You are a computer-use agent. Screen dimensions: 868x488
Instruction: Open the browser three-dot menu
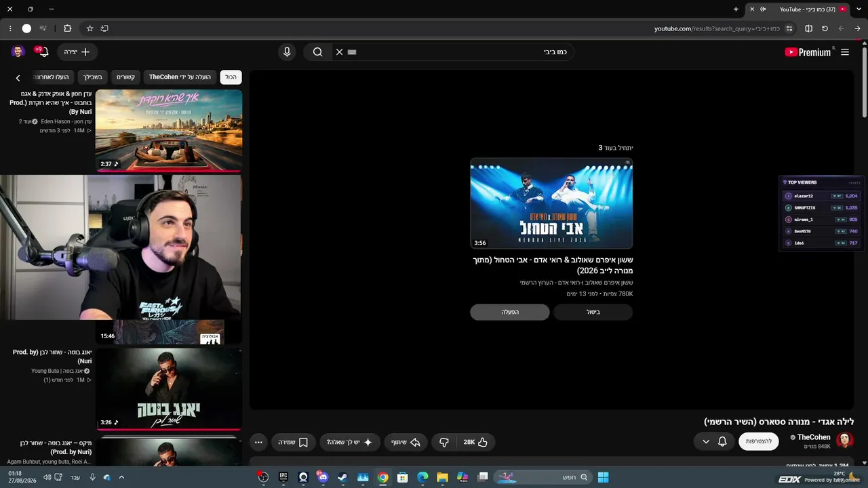click(10, 28)
